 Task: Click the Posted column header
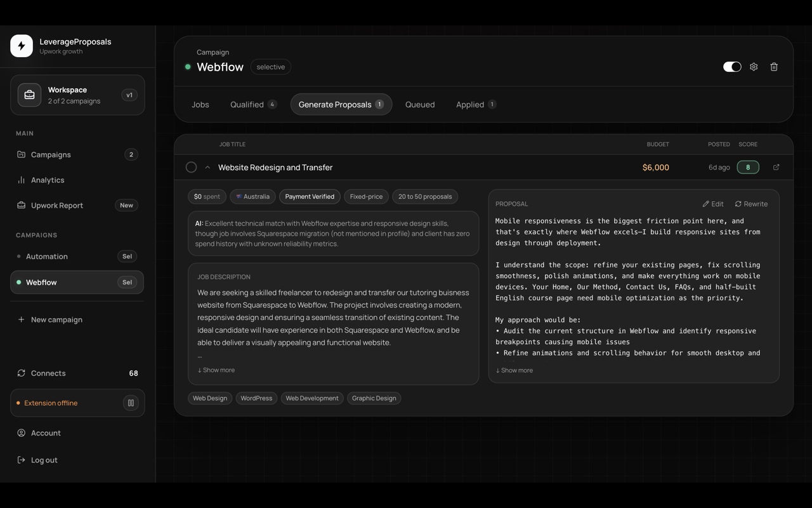[x=719, y=144]
